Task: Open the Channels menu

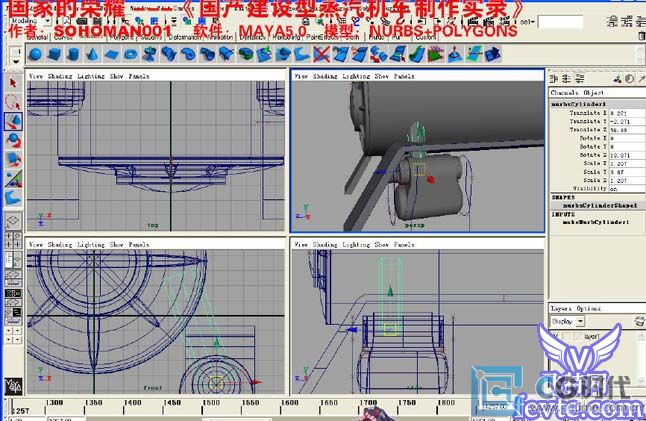Action: coord(564,93)
